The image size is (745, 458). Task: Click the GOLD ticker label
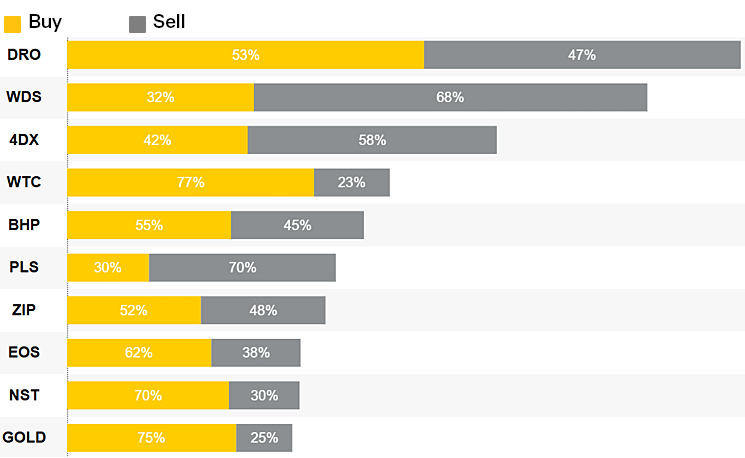click(x=23, y=437)
